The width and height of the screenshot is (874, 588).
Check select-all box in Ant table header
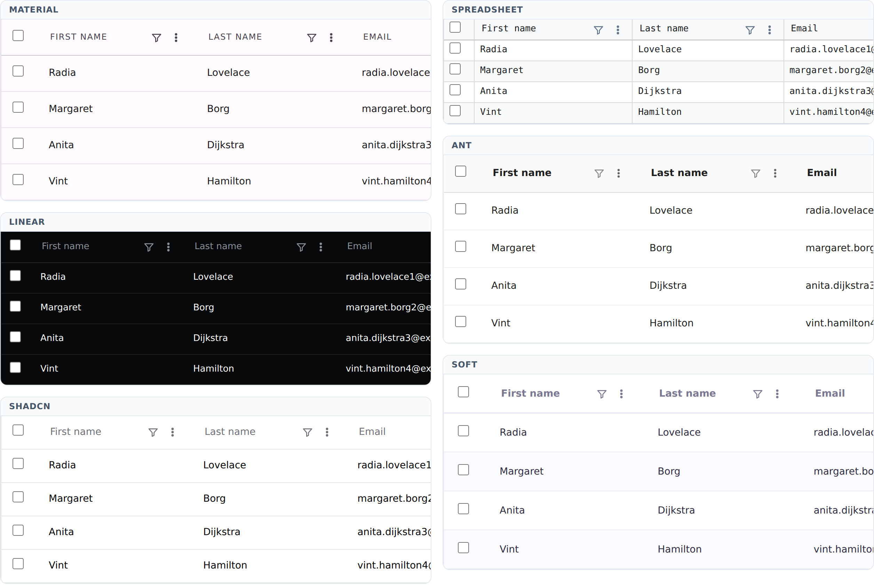[x=461, y=172]
